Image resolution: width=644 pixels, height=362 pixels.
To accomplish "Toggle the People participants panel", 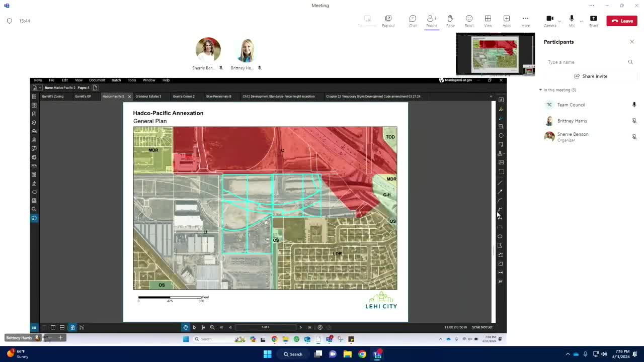I will click(432, 21).
